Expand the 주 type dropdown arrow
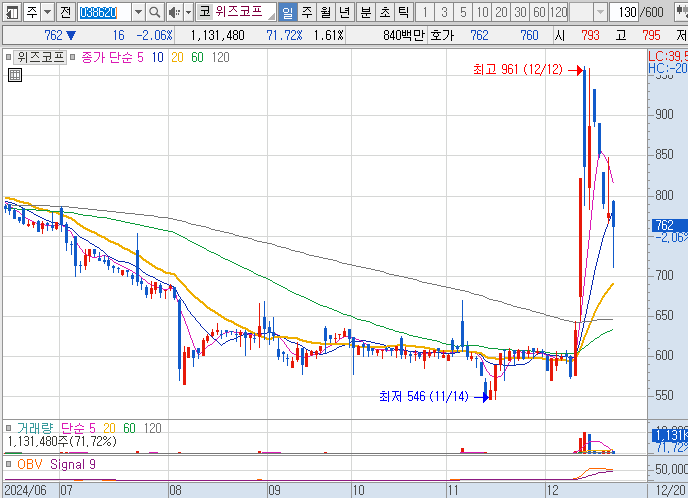 47,12
